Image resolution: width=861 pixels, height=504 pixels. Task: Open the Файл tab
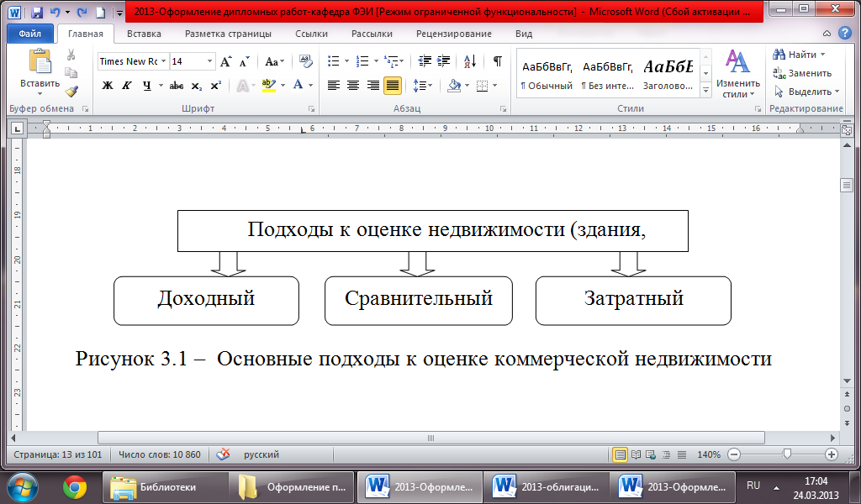[30, 34]
